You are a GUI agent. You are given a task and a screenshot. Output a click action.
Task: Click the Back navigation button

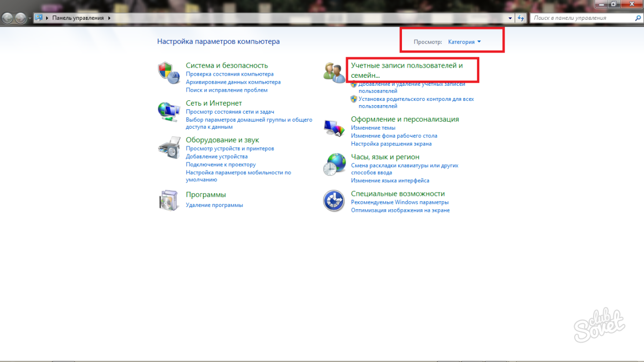pos(8,18)
